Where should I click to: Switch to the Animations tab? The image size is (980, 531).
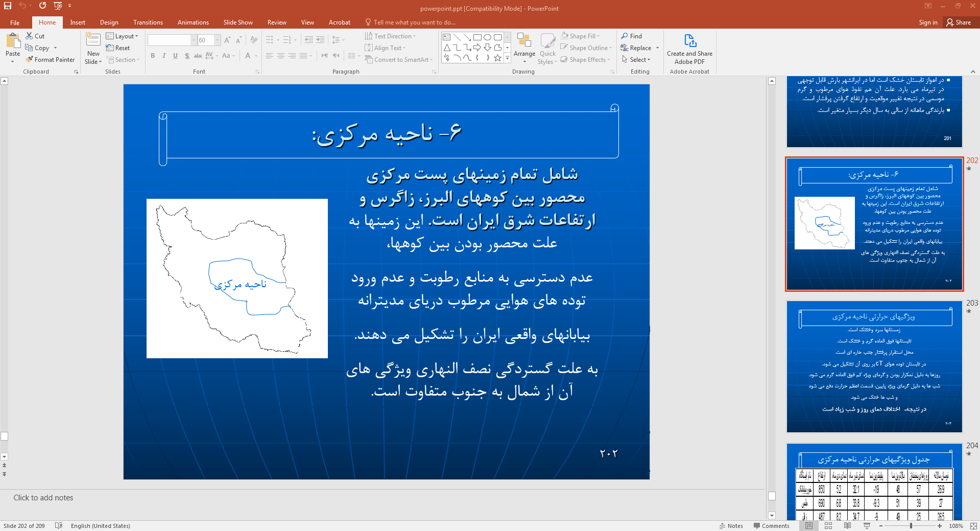click(193, 22)
